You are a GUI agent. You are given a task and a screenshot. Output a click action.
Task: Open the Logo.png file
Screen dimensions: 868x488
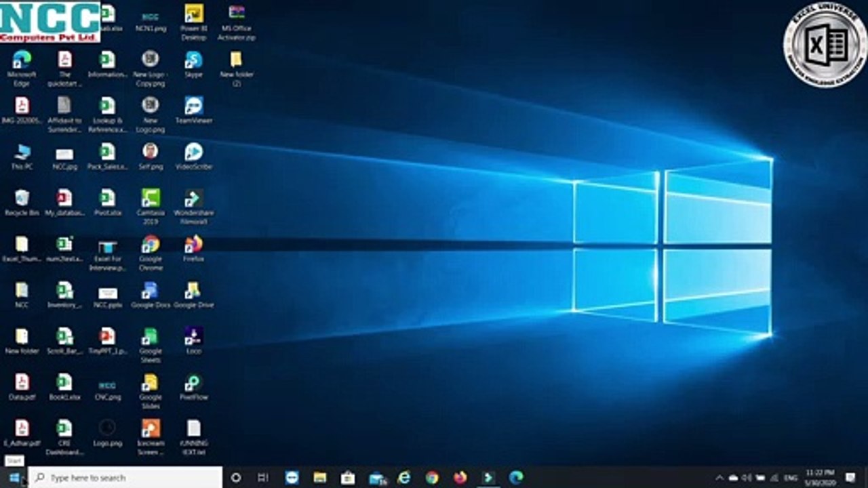pos(107,433)
